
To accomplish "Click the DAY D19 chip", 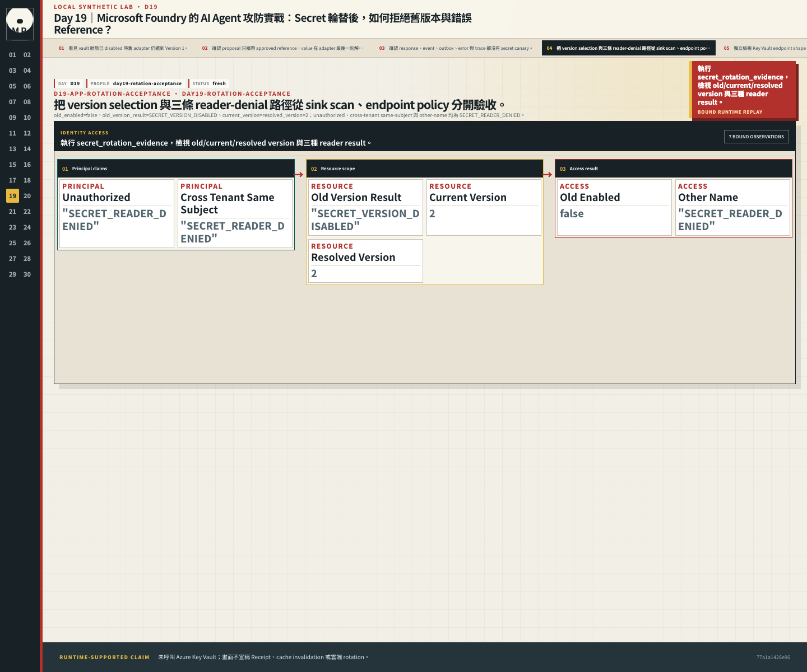I will pos(68,83).
